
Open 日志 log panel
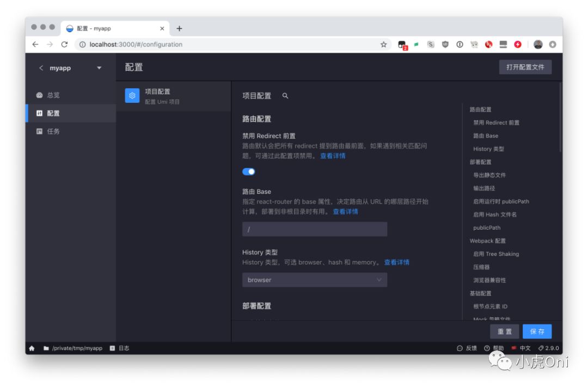(x=120, y=348)
